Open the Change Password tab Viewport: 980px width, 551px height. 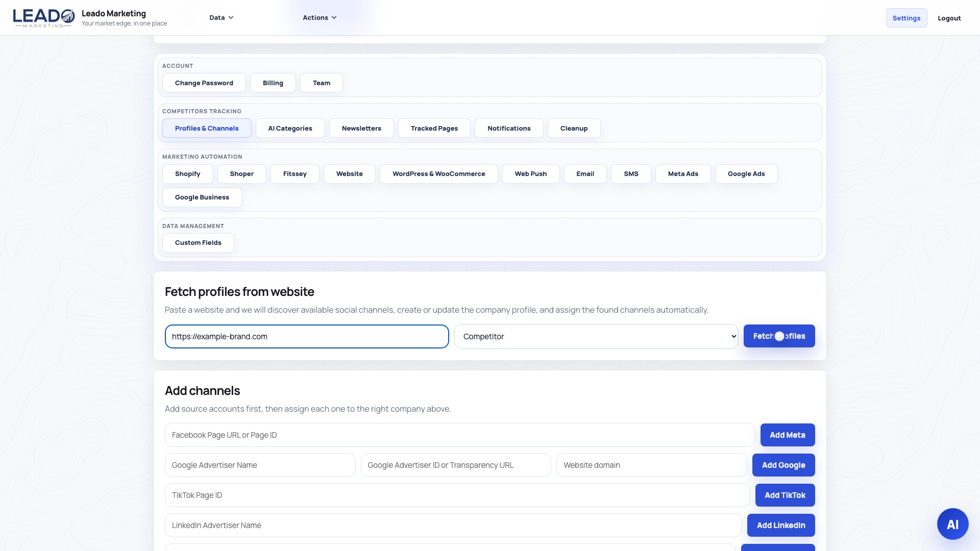204,83
